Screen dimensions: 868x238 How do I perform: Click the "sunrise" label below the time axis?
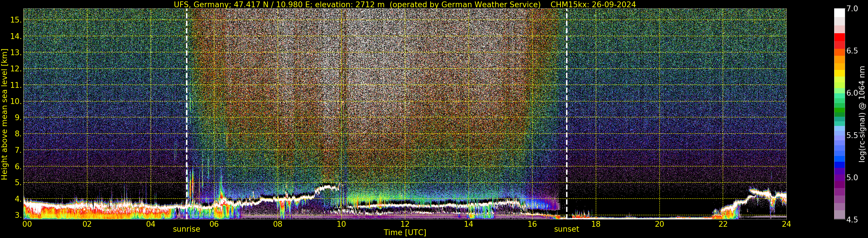(186, 229)
